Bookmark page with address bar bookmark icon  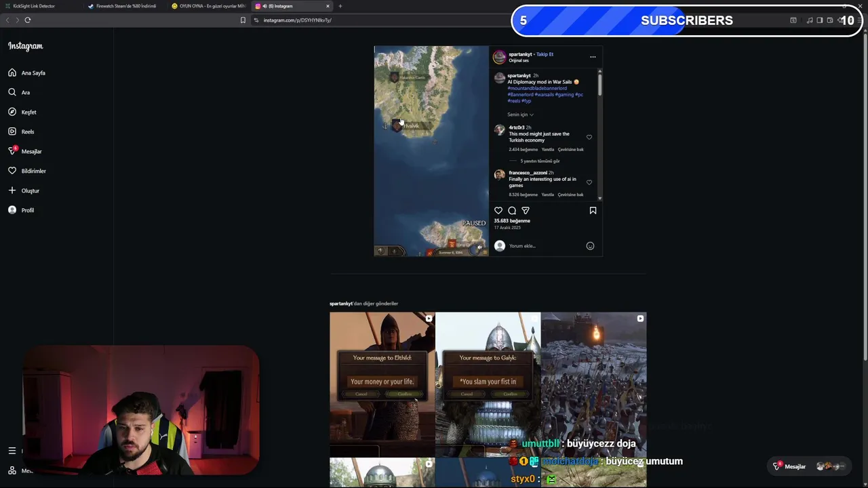[x=243, y=20]
